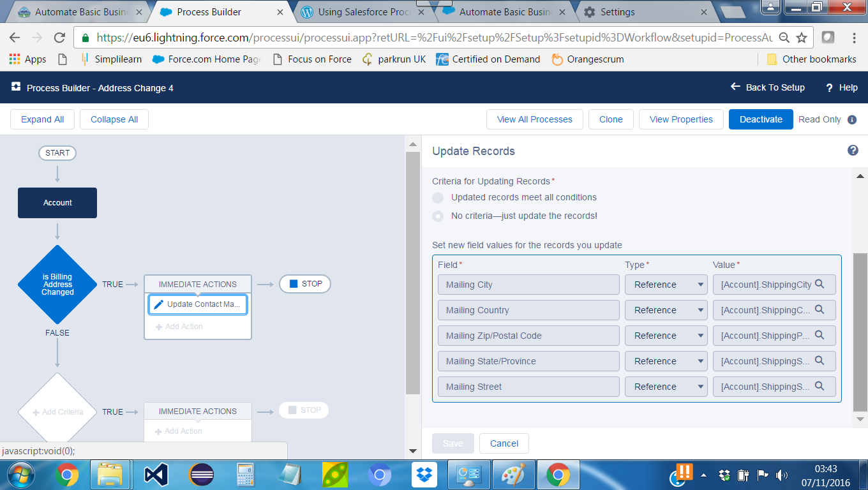Open the Other bookmarks folder
Screen dimensions: 868x490
(811, 59)
